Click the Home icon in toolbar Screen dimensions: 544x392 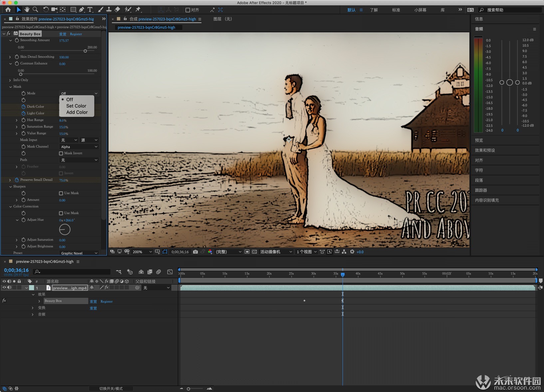[8, 10]
